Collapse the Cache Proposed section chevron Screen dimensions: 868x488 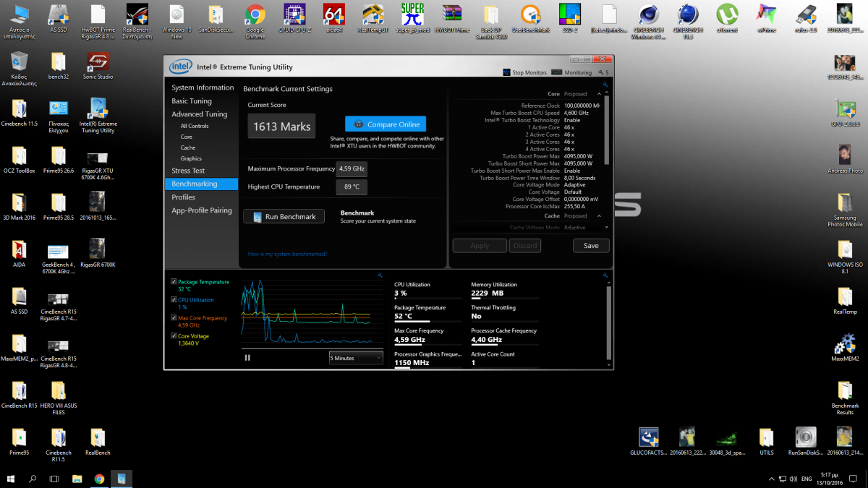599,216
